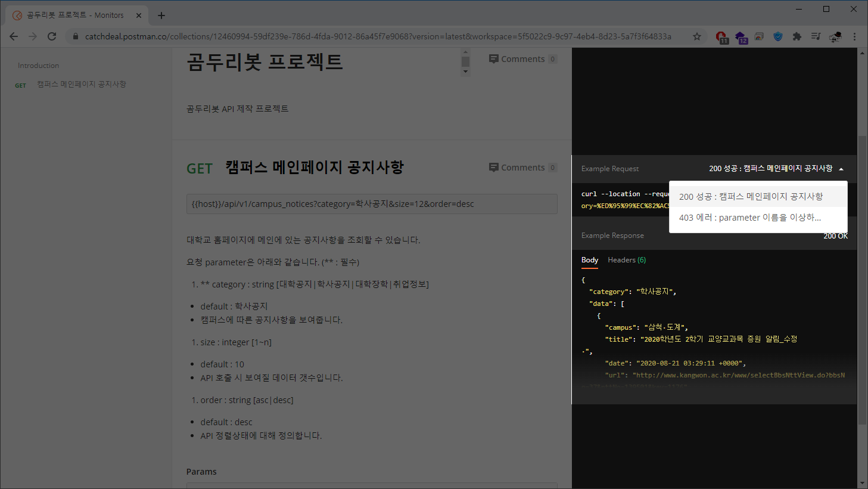Go back with the browser back arrow
This screenshot has width=868, height=489.
[x=14, y=36]
